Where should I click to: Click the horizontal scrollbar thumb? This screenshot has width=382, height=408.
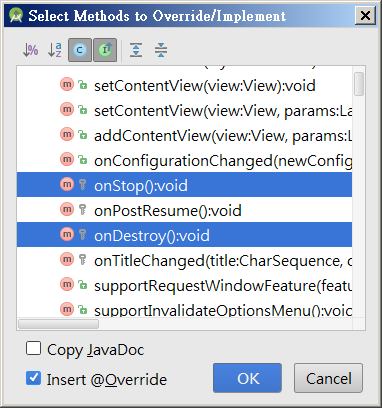point(59,324)
